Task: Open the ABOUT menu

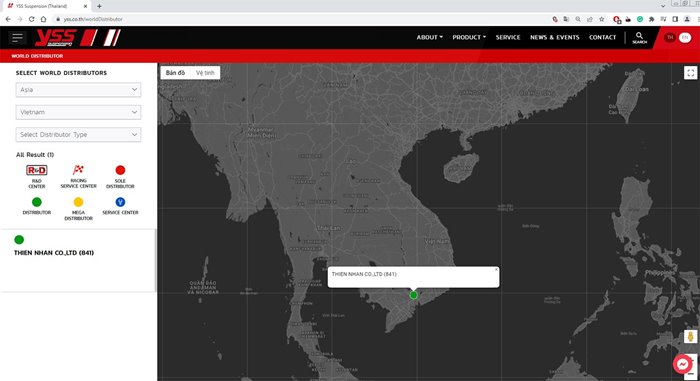Action: 429,38
